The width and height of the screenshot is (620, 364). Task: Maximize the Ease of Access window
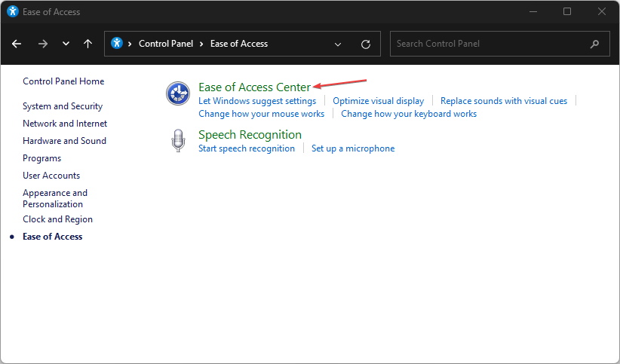[567, 11]
